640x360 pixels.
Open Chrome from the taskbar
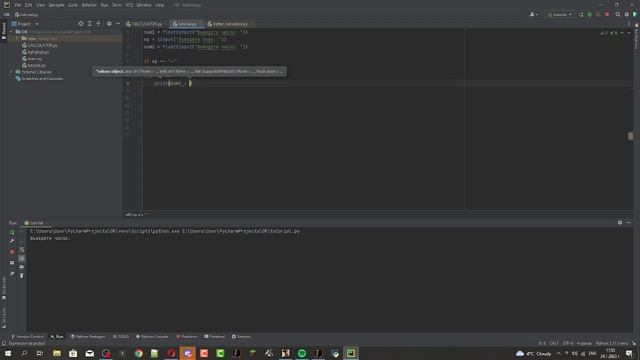(139, 353)
